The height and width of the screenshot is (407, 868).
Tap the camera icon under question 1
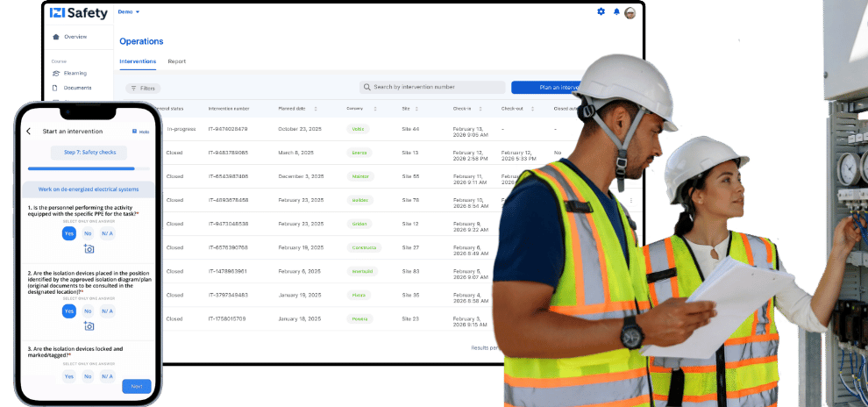(x=89, y=249)
